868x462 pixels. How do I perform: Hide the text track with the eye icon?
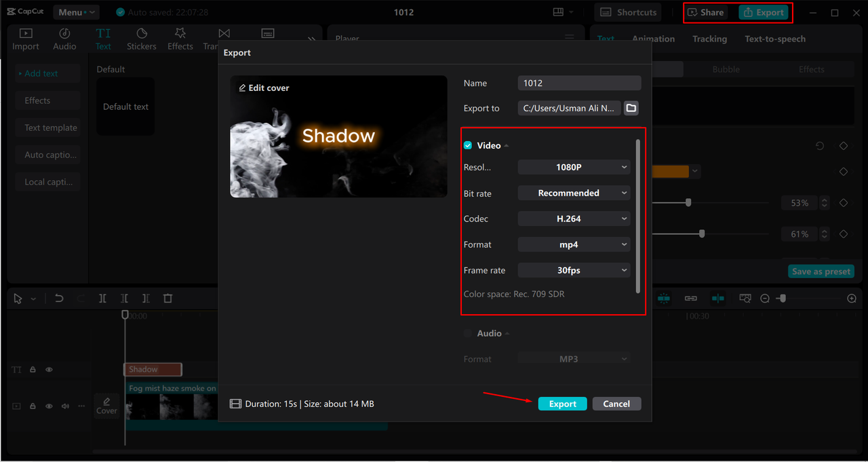coord(49,370)
